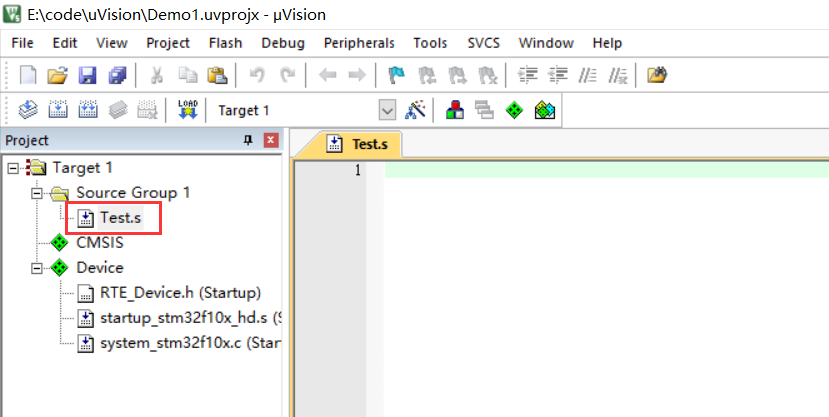
Task: Select the Target 1 root label
Action: [82, 168]
